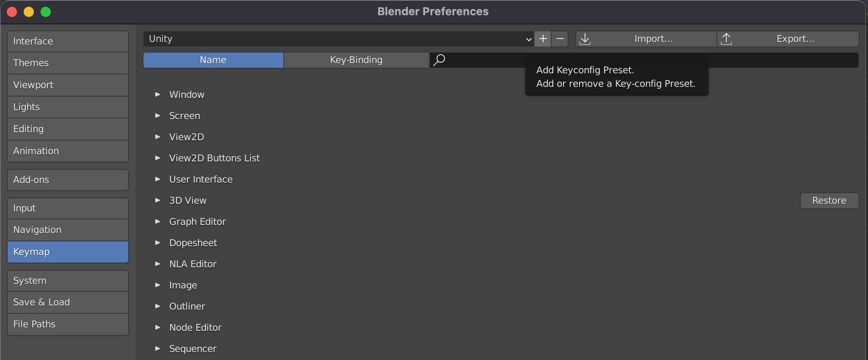This screenshot has width=868, height=360.
Task: Expand the 3D View keymap section
Action: [x=158, y=200]
